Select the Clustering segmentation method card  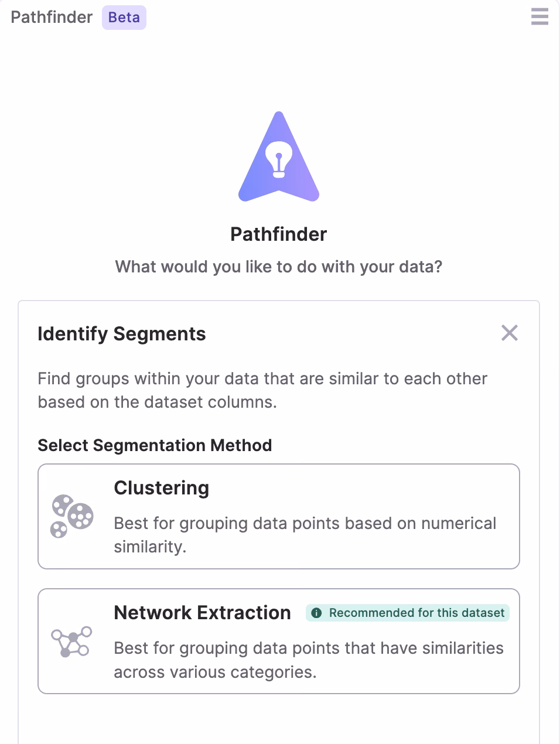coord(279,516)
